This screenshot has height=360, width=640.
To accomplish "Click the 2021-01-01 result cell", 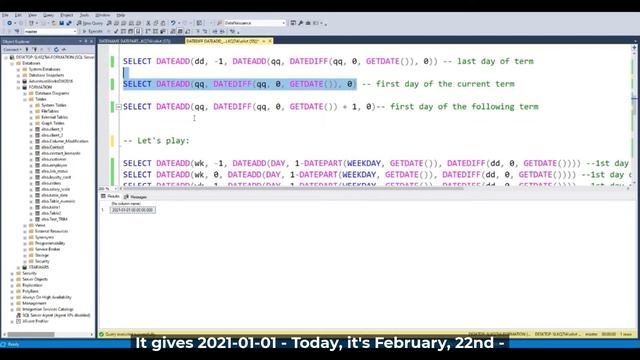I will click(132, 210).
